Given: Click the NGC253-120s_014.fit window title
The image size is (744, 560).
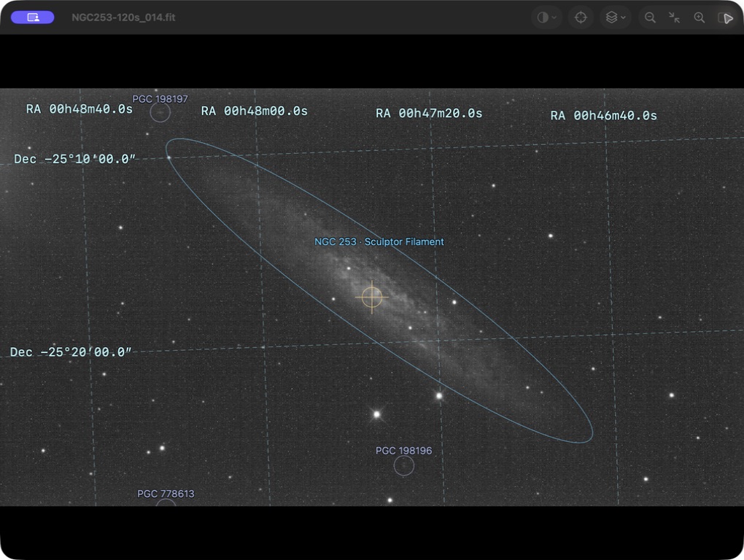Looking at the screenshot, I should (x=123, y=17).
